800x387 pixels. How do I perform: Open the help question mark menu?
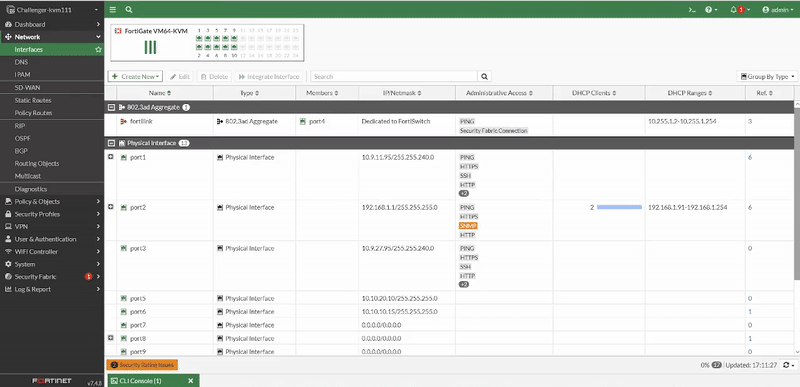coord(711,10)
